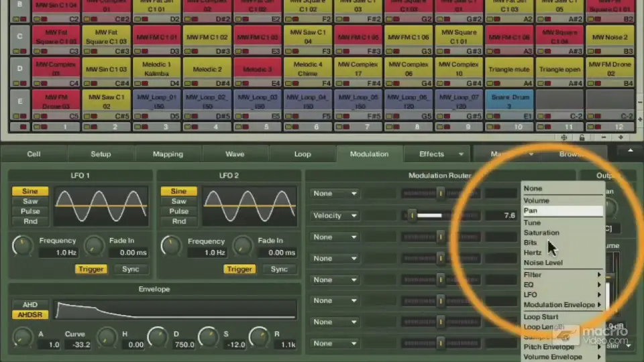Open the Loop tab
The width and height of the screenshot is (644, 362).
(303, 154)
